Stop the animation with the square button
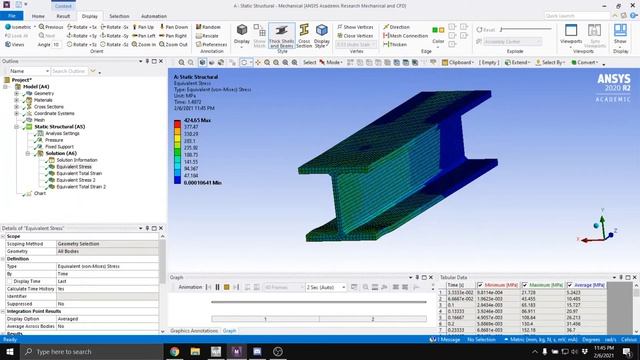Image resolution: width=640 pixels, height=360 pixels. 227,287
